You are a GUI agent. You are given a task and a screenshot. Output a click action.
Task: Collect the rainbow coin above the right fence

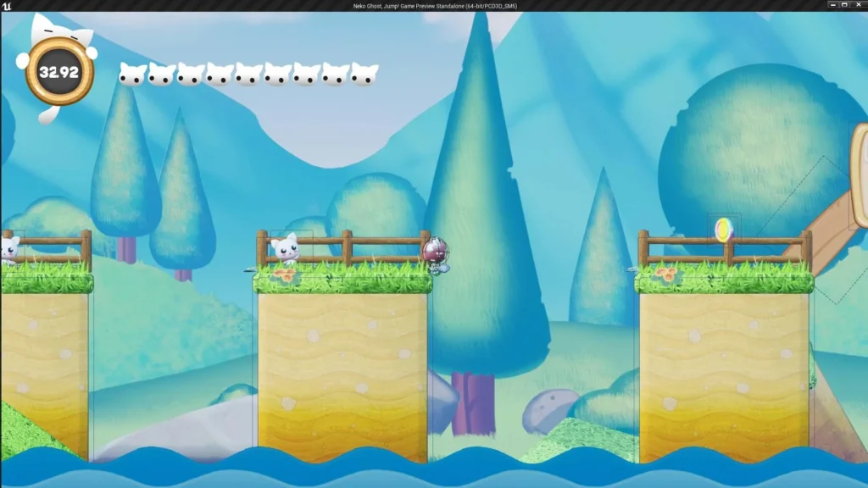723,228
